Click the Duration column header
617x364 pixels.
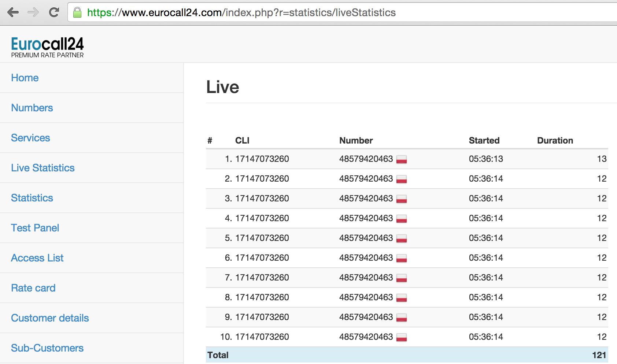[555, 141]
